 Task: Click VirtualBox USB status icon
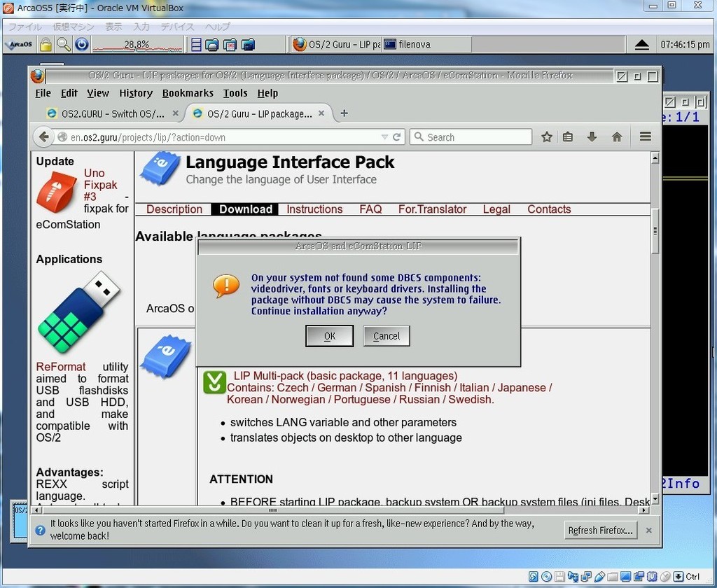[x=599, y=577]
